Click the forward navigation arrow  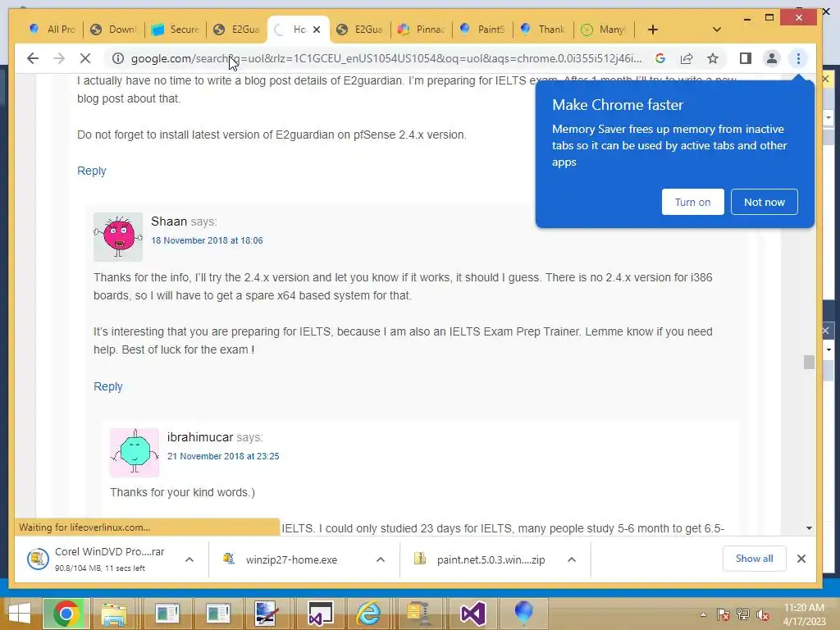click(x=59, y=58)
